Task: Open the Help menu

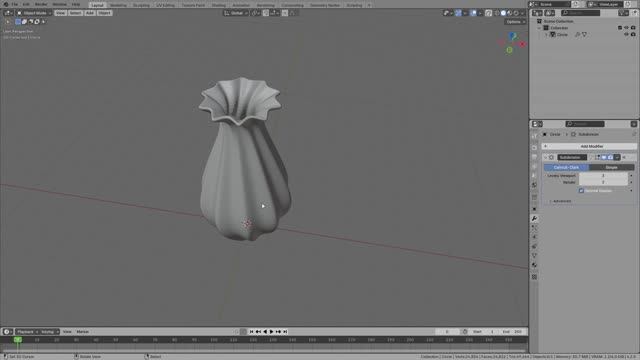Action: [76, 4]
